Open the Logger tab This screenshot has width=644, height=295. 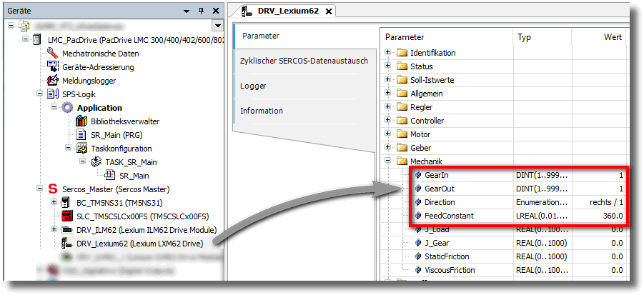[x=253, y=86]
